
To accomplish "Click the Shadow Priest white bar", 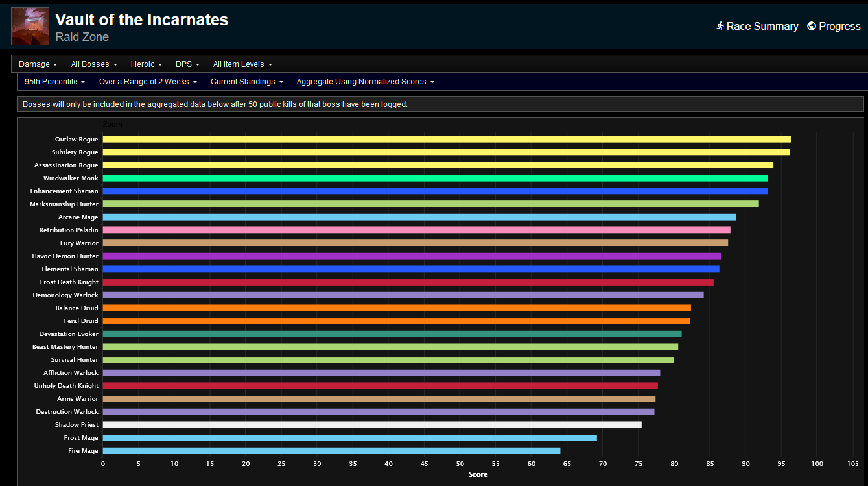I will [371, 424].
